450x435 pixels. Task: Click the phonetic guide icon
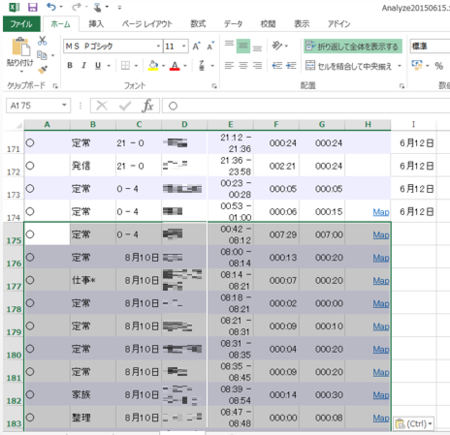pyautogui.click(x=202, y=66)
